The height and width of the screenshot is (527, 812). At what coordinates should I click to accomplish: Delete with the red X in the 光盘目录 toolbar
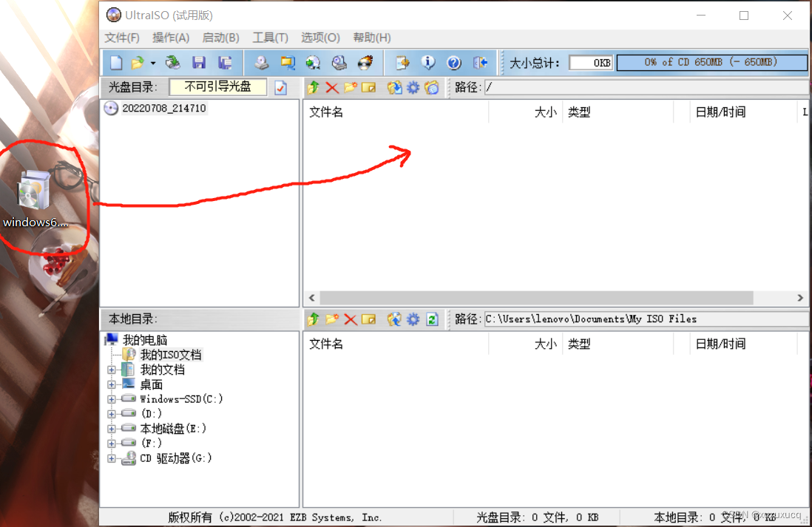pos(332,87)
